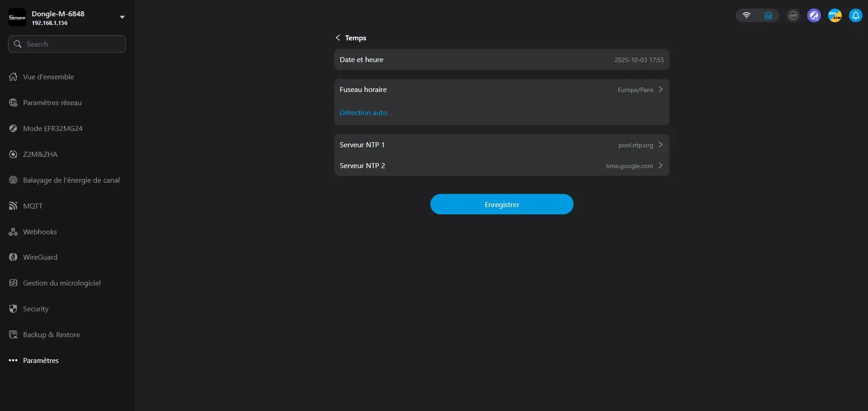Open the purple Zigbee icon
The height and width of the screenshot is (411, 868).
click(814, 15)
